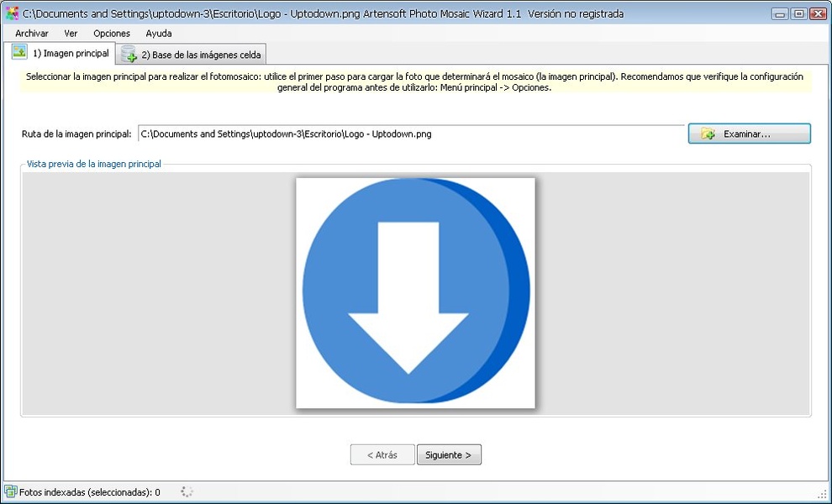
Task: Open the Ayuda menu
Action: coord(159,34)
